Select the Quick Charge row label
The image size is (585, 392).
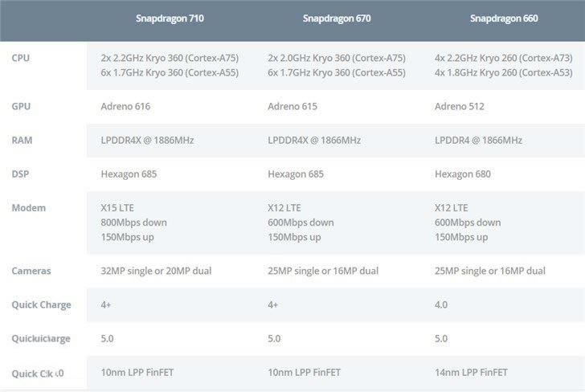[x=42, y=304]
